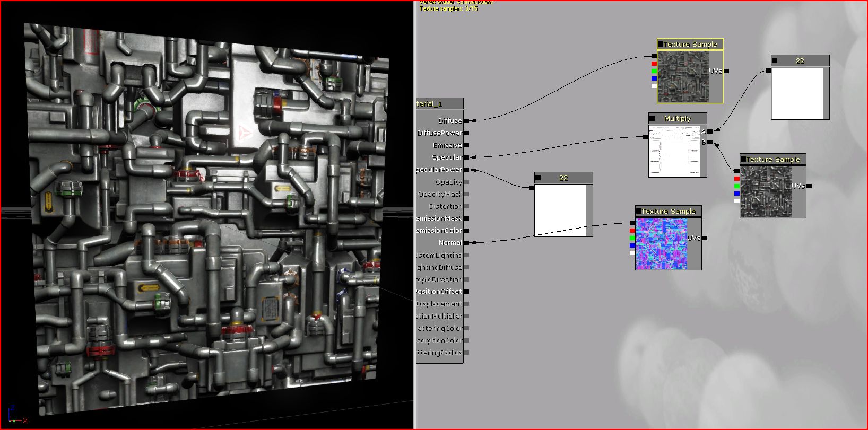Click the Displacement input pin

[x=466, y=304]
